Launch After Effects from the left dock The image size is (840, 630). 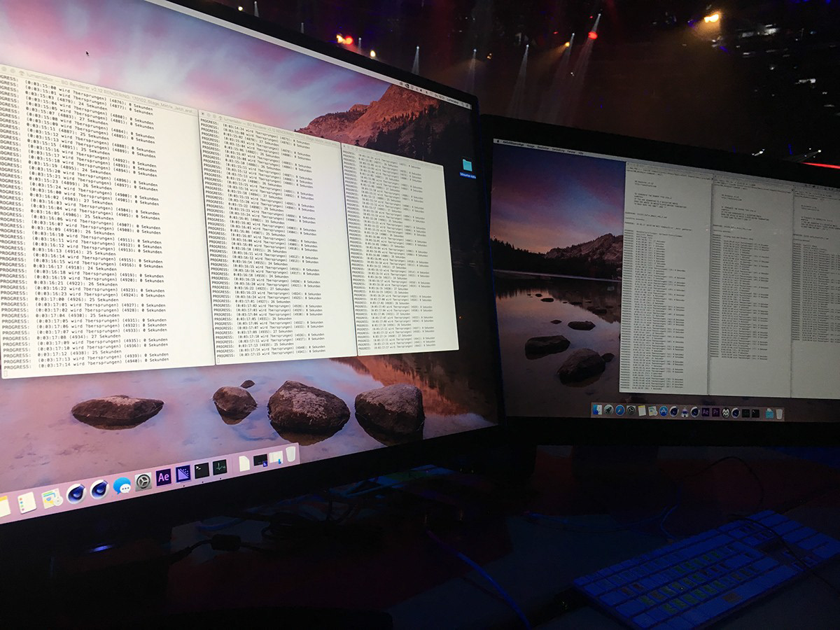[x=164, y=477]
